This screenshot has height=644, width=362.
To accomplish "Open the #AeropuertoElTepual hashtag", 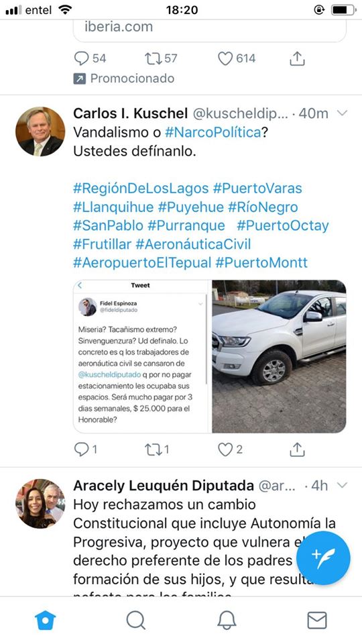I will tap(142, 263).
